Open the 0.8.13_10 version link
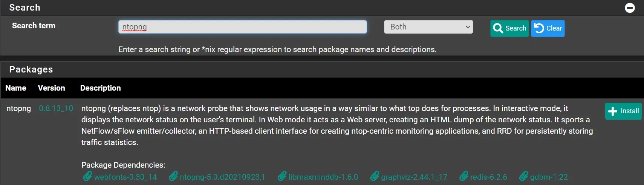This screenshot has height=185, width=644. pyautogui.click(x=56, y=108)
